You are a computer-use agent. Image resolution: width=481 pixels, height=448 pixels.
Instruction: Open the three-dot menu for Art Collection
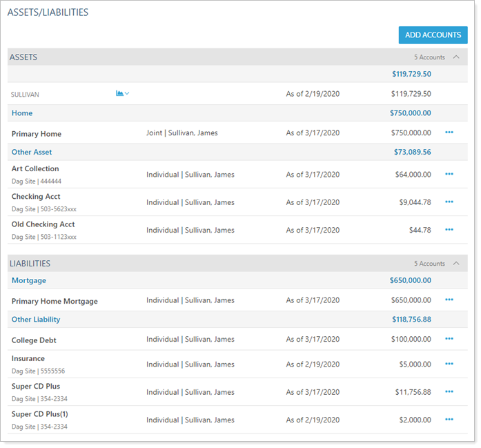click(x=449, y=174)
